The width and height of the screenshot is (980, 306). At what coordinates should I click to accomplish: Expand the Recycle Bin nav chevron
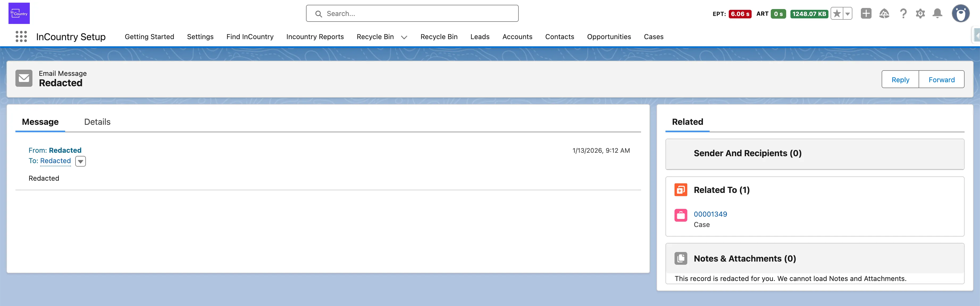click(404, 37)
